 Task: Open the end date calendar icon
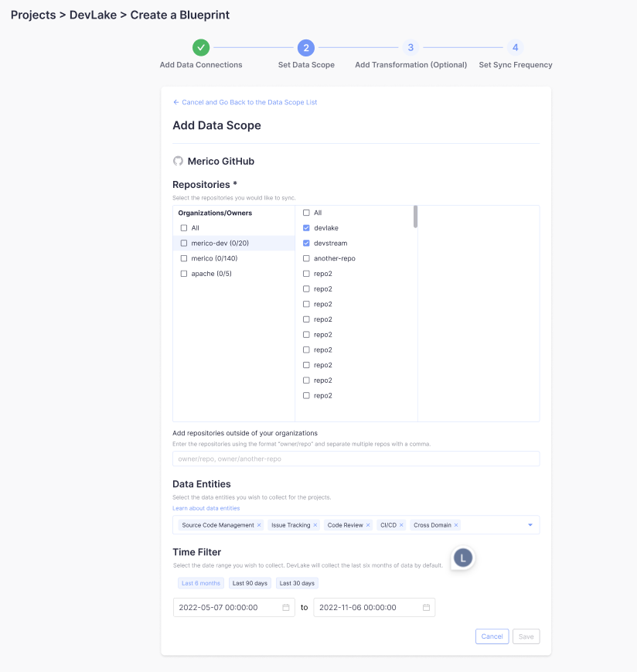click(426, 607)
